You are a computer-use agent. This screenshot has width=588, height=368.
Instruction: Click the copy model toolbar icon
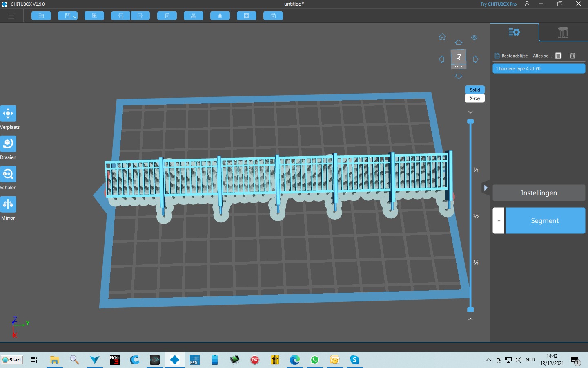[x=167, y=16]
